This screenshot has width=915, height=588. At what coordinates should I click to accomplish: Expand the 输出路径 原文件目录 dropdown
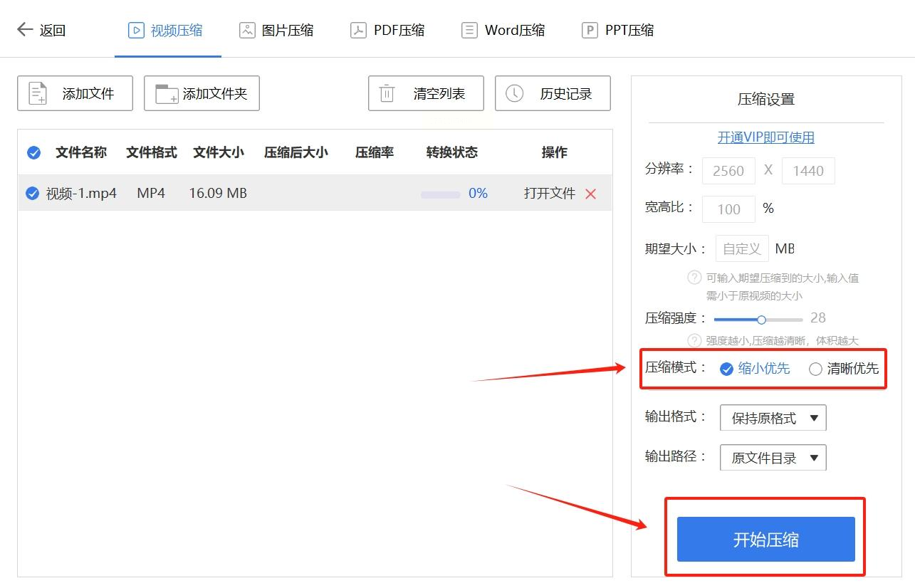773,458
